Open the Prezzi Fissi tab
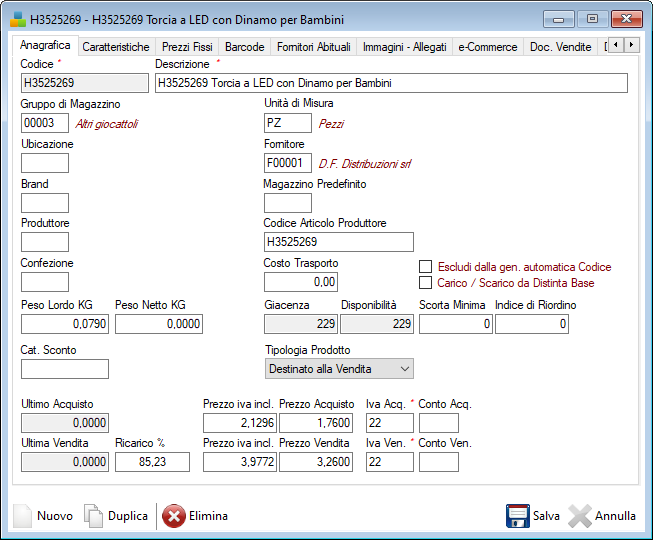The width and height of the screenshot is (653, 541). coord(187,47)
